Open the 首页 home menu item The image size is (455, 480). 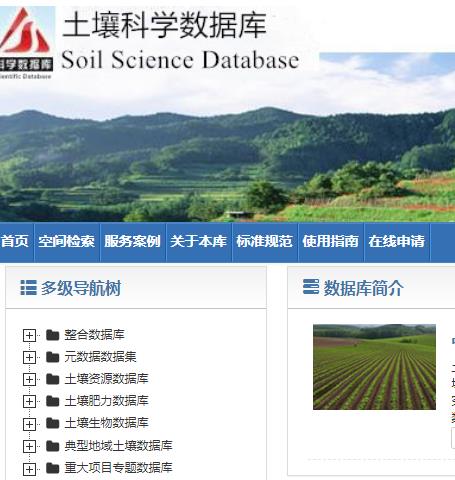point(15,241)
